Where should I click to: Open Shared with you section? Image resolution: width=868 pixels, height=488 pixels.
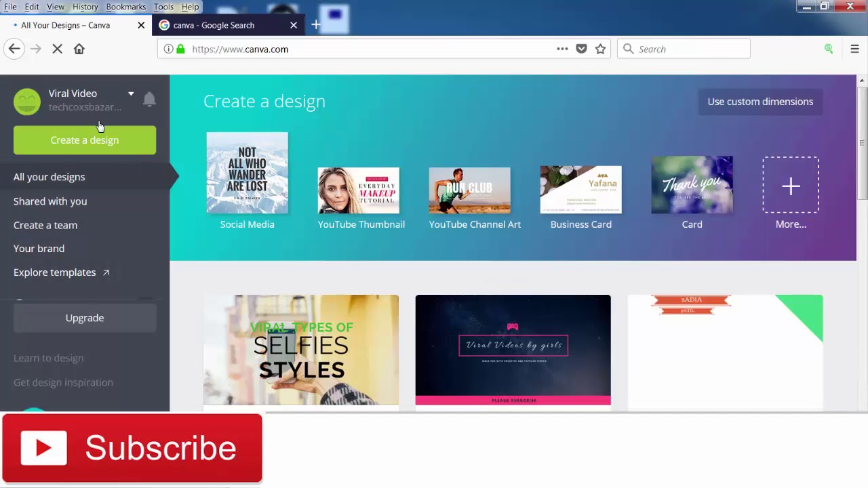point(50,201)
